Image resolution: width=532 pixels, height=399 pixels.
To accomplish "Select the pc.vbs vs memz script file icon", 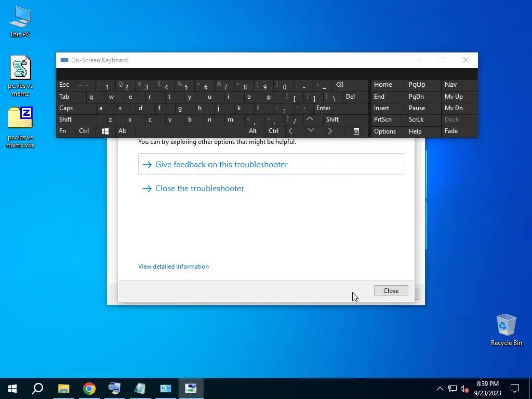I will click(x=20, y=76).
